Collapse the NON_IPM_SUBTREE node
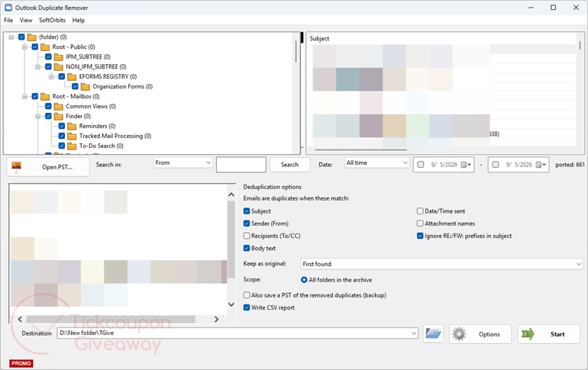The width and height of the screenshot is (588, 370). coord(38,66)
